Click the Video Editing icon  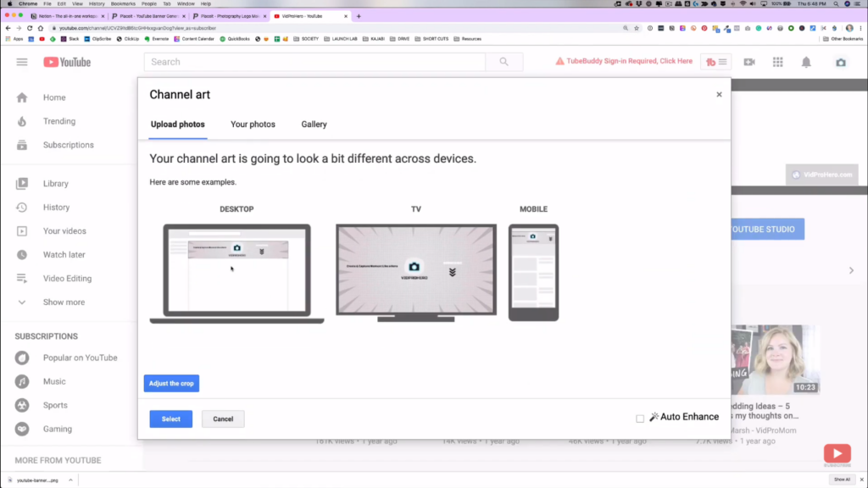[x=21, y=278]
